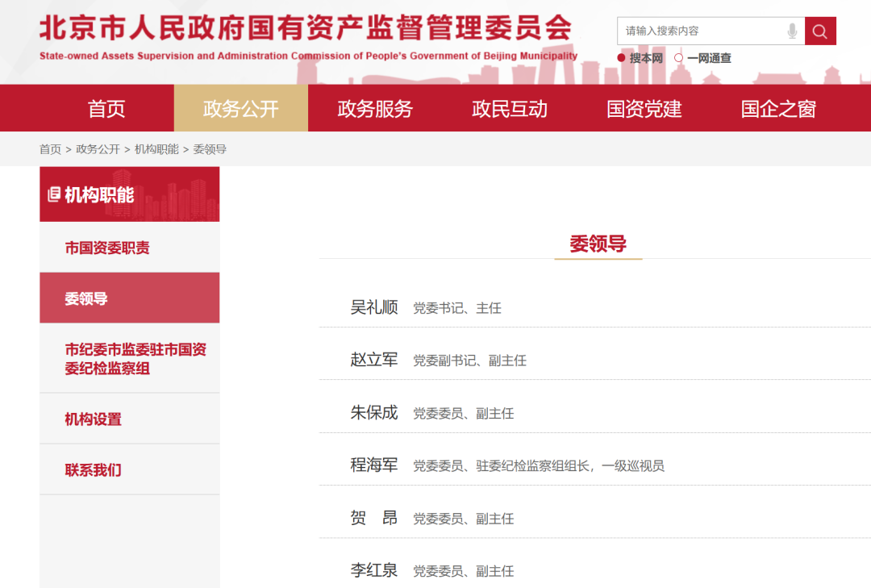Click the leader name 朱保成
This screenshot has width=871, height=588.
(374, 412)
